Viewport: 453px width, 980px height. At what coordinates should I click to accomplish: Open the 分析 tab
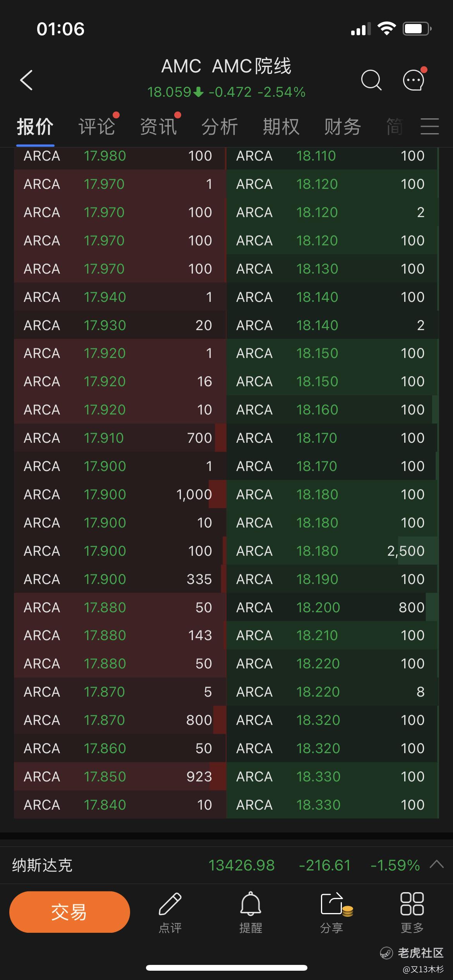coord(220,127)
